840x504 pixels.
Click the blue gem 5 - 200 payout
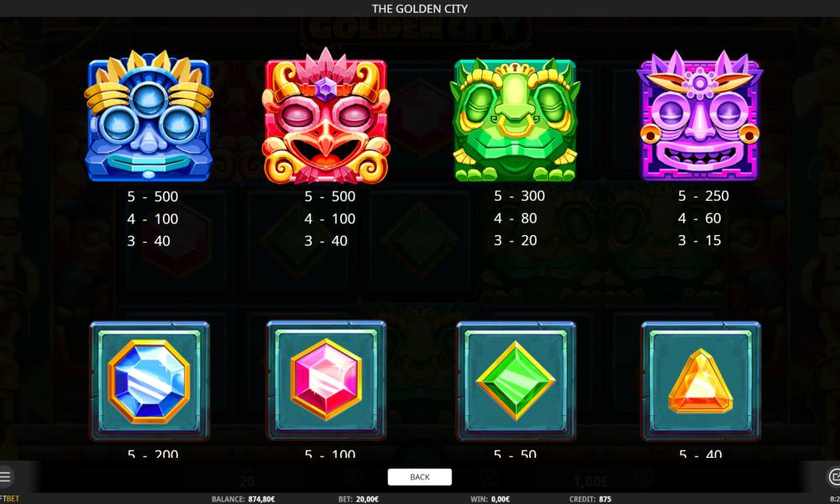[152, 454]
